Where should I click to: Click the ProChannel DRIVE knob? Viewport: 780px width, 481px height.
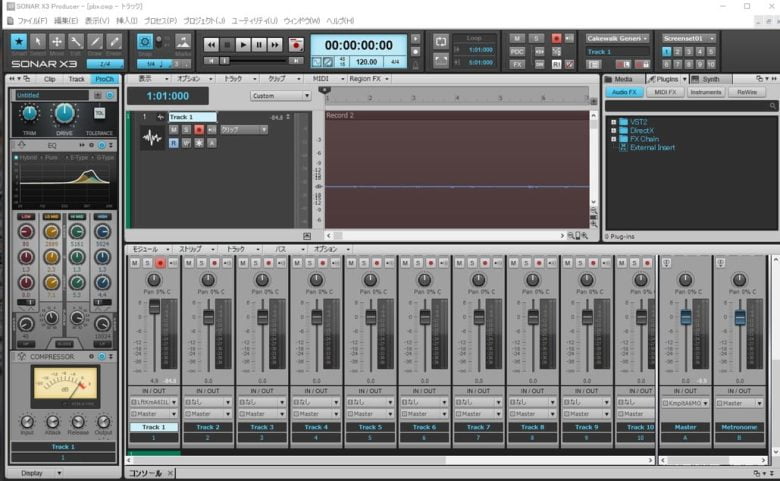[x=64, y=114]
